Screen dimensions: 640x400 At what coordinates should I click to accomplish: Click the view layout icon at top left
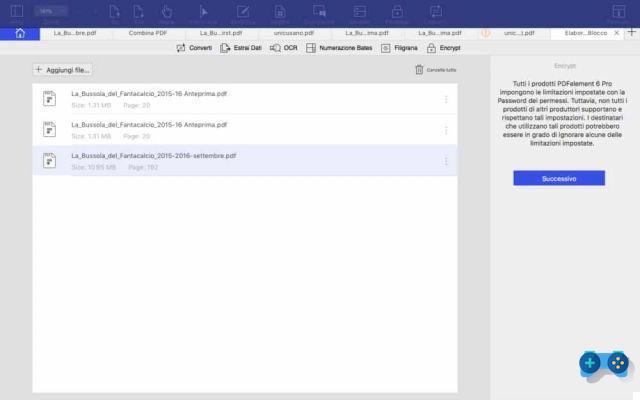17,11
